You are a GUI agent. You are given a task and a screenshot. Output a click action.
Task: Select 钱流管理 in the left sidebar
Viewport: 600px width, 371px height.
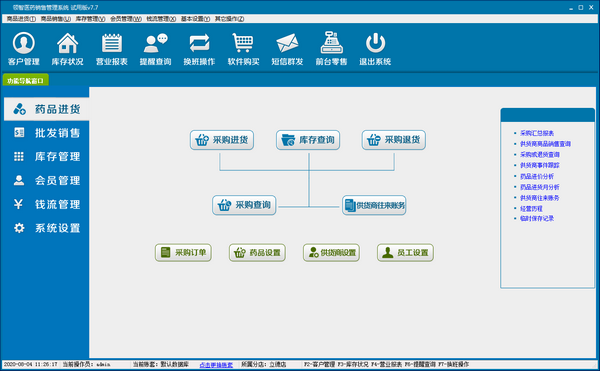coord(47,204)
